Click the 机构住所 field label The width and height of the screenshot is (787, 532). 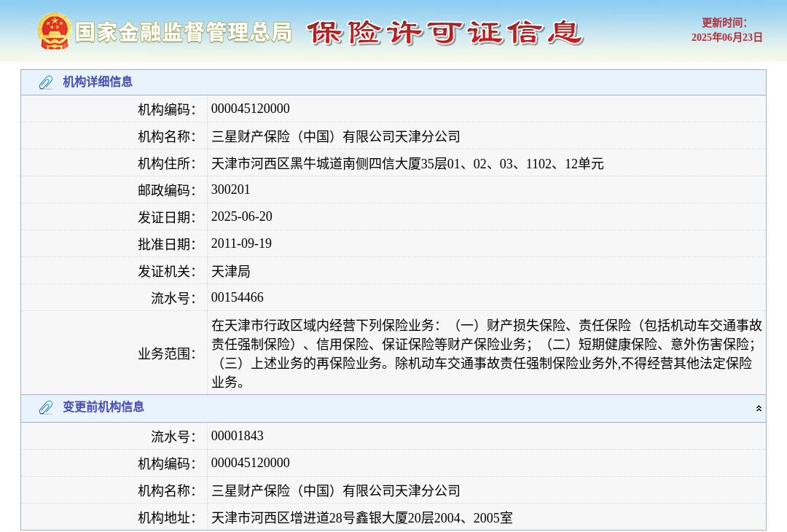(x=167, y=164)
